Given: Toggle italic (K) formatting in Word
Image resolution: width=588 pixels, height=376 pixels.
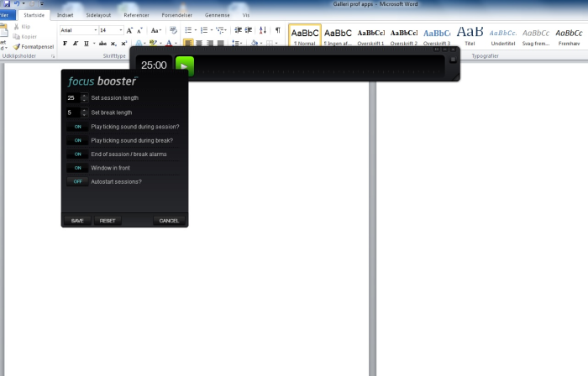Looking at the screenshot, I should (x=76, y=44).
